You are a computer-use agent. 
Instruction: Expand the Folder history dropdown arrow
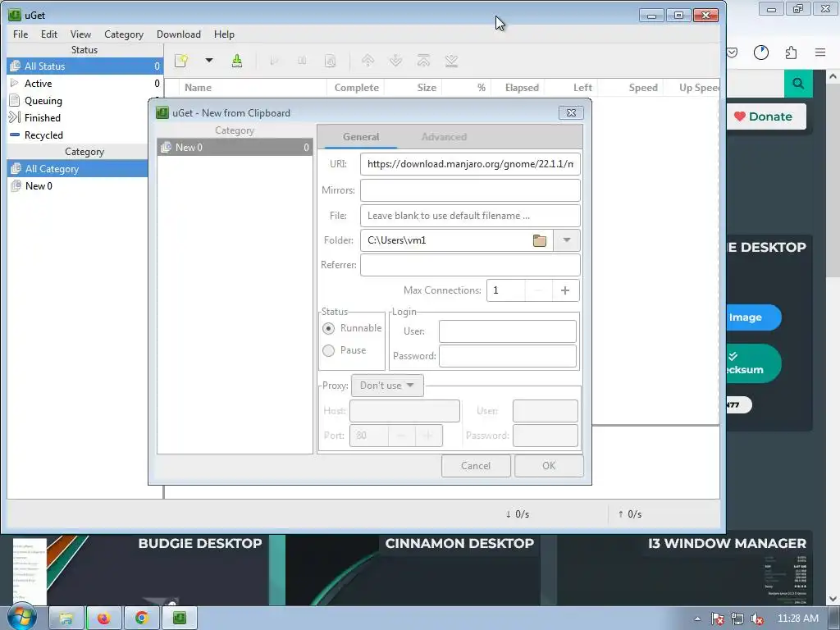tap(567, 240)
